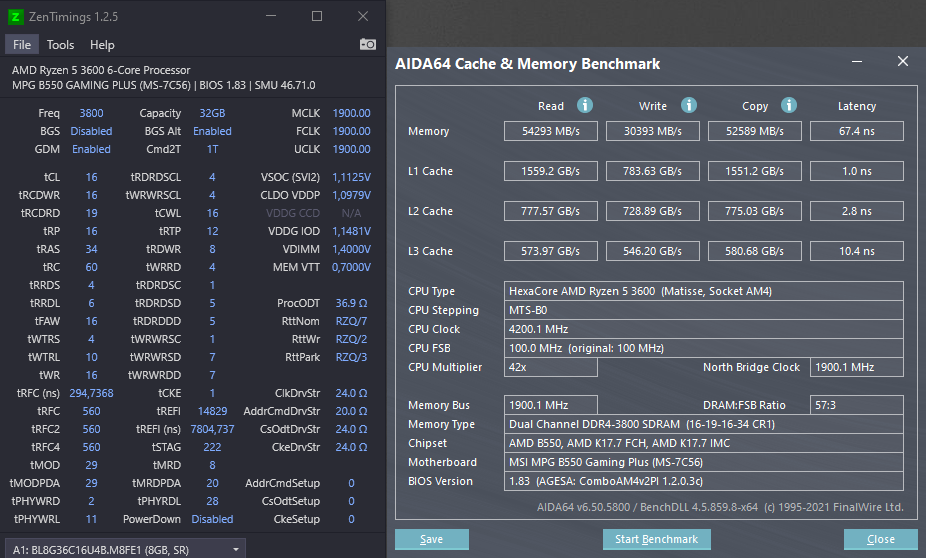Image resolution: width=926 pixels, height=558 pixels.
Task: Click the VSOC (SVI2) value 1,1125V
Action: click(351, 177)
